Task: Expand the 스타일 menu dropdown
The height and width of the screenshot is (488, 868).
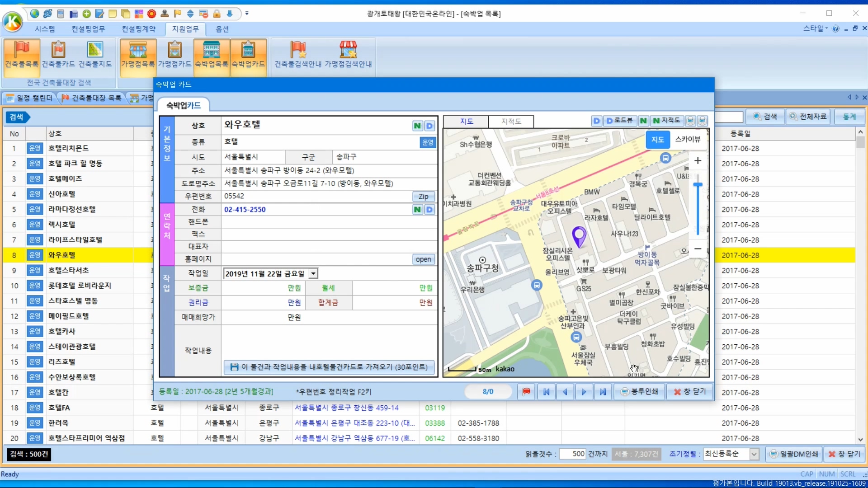Action: click(816, 28)
